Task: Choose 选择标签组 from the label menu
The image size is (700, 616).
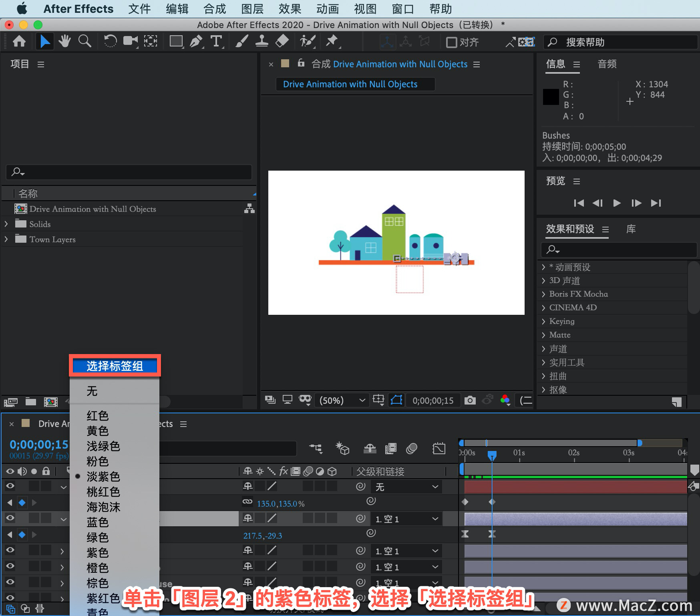Action: tap(115, 366)
